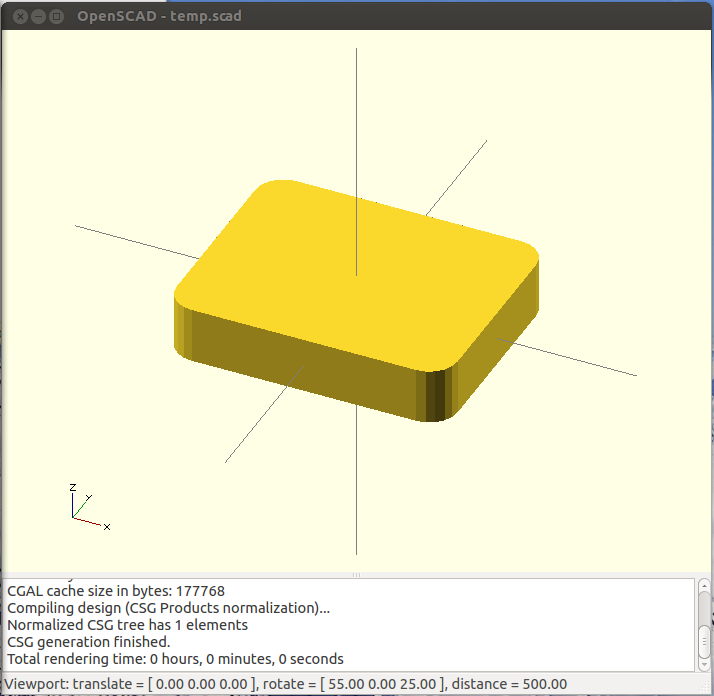Click the splitter handle above the console
This screenshot has height=696, width=714.
[x=357, y=575]
